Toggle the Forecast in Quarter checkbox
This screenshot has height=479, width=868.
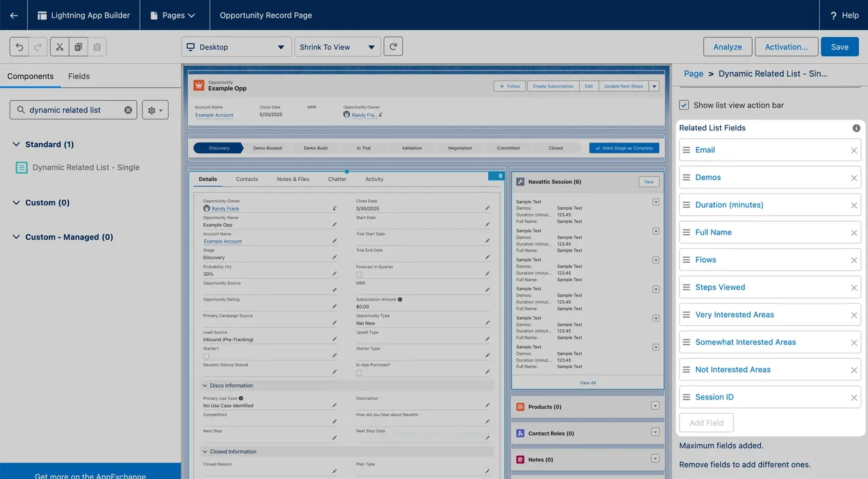[x=359, y=275]
